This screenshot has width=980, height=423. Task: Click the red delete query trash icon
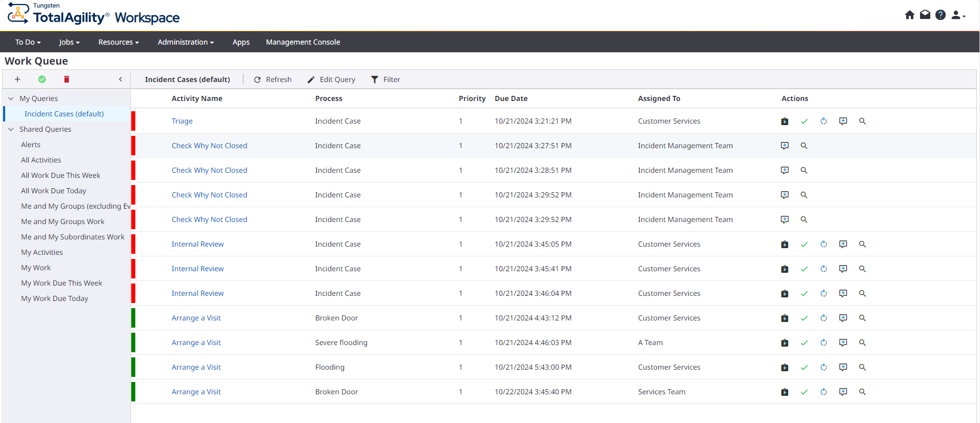point(67,79)
